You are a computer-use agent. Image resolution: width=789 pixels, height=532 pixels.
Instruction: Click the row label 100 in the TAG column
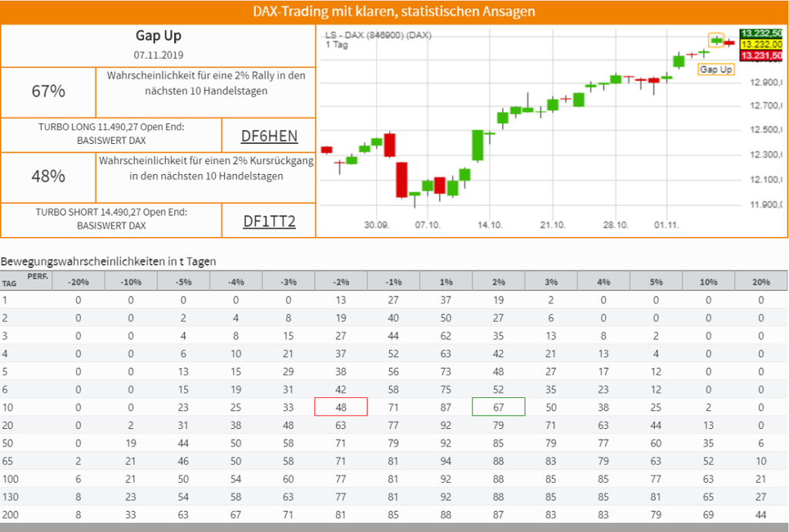tap(10, 479)
